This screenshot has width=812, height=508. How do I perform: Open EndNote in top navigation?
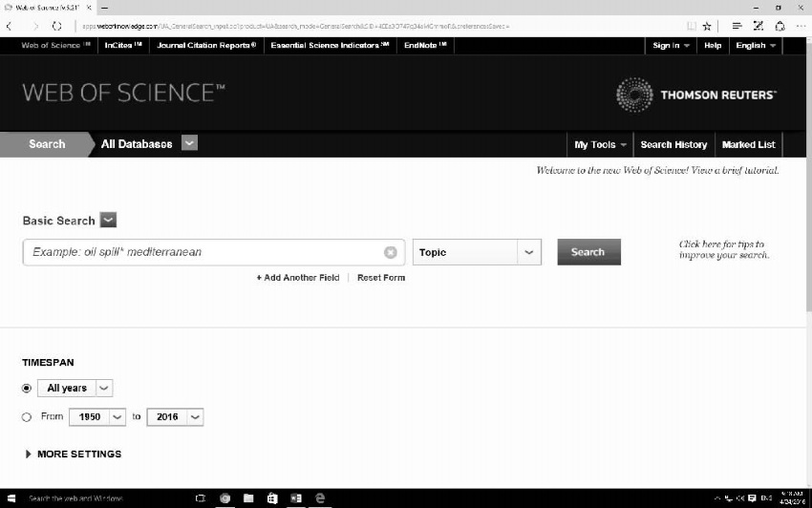425,46
